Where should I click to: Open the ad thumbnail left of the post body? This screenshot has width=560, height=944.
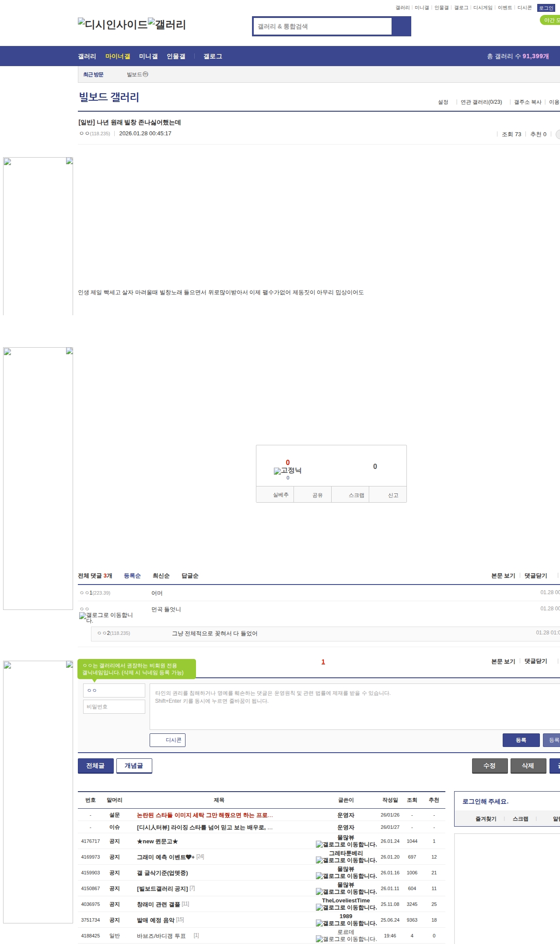pos(38,236)
